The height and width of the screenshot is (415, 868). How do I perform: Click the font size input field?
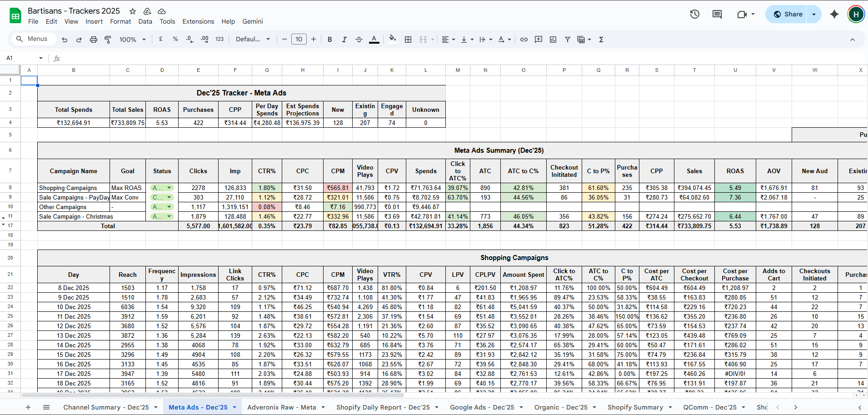(x=299, y=40)
